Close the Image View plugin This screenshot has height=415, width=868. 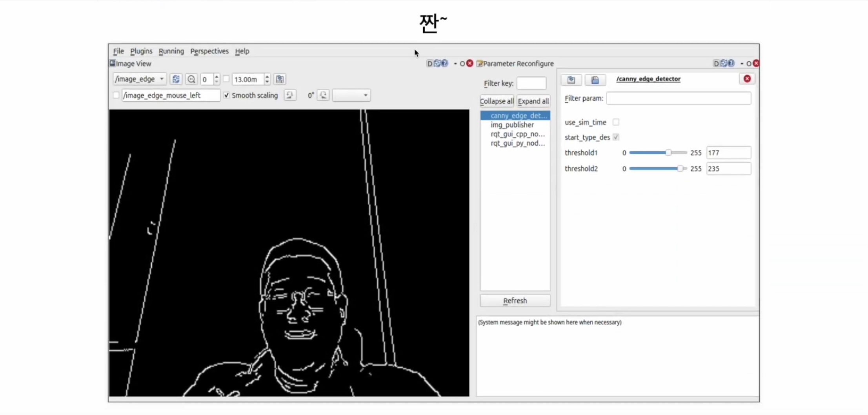[x=469, y=64]
